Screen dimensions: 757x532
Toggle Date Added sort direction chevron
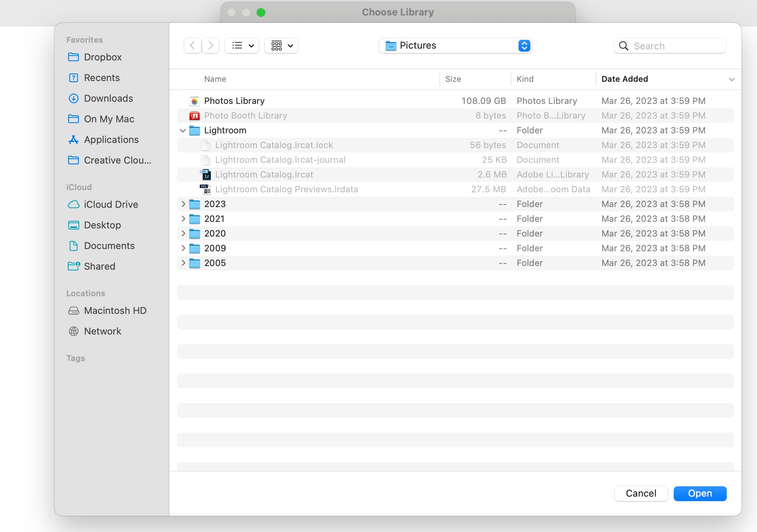(732, 79)
